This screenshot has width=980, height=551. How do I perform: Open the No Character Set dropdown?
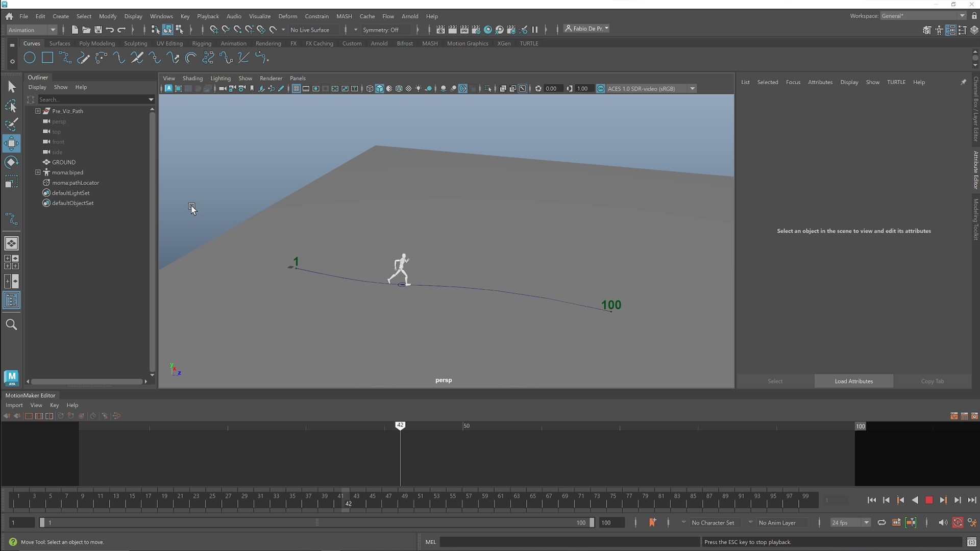click(x=714, y=522)
